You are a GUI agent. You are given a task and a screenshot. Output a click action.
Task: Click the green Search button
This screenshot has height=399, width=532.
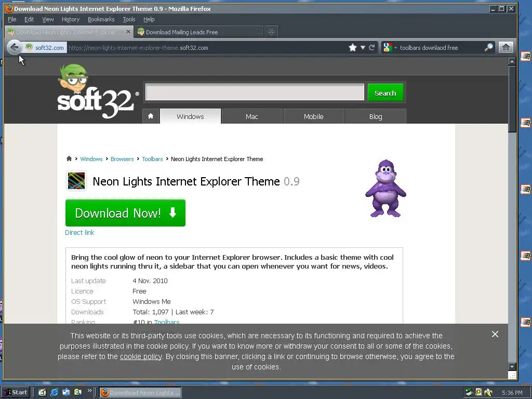tap(385, 93)
